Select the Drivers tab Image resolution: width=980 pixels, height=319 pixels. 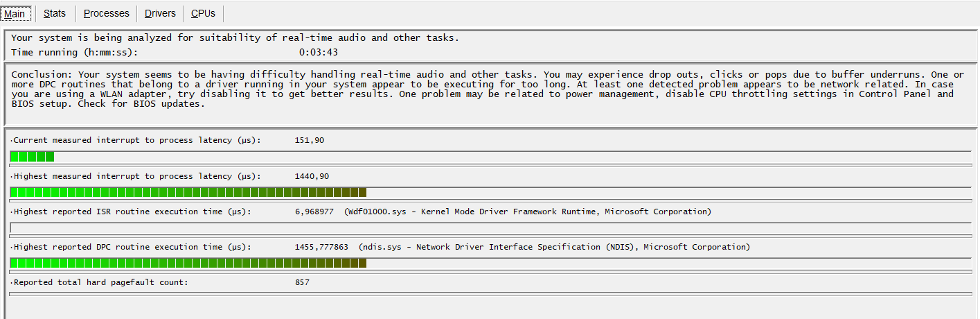[160, 13]
